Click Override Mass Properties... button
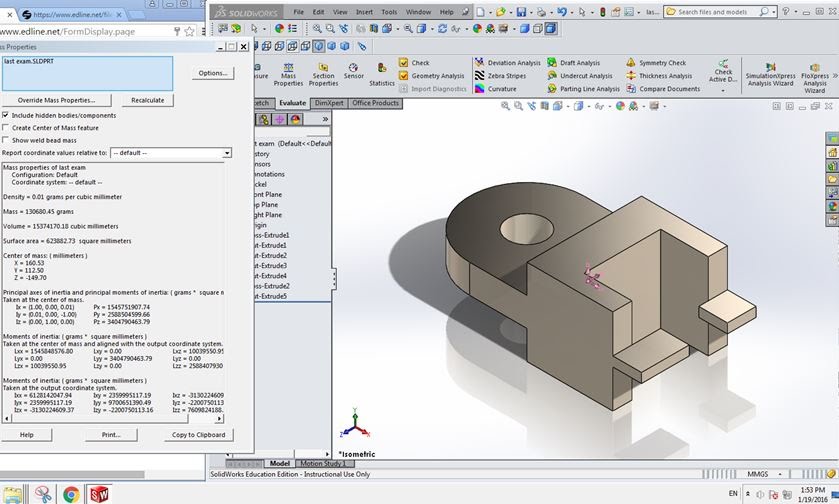This screenshot has width=839, height=504. tap(56, 100)
